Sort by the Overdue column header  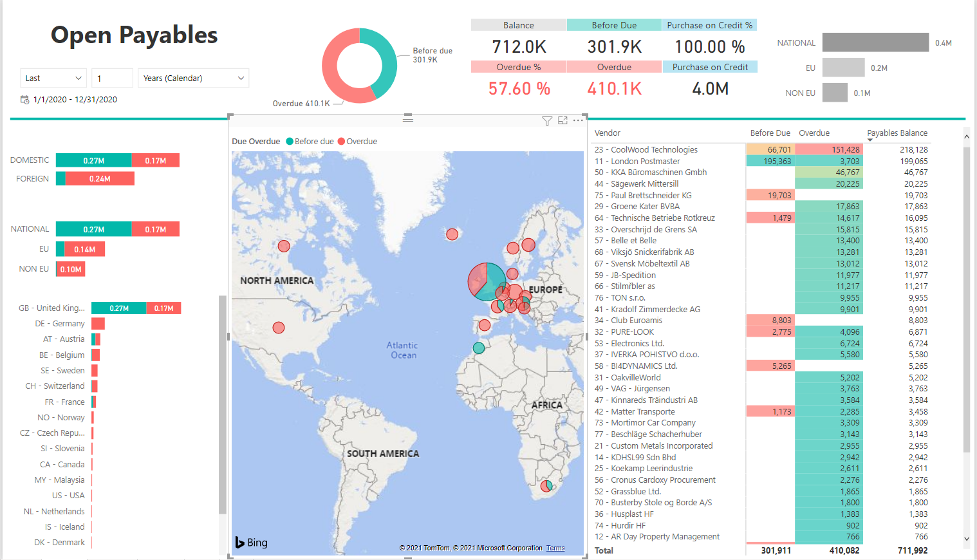tap(814, 133)
